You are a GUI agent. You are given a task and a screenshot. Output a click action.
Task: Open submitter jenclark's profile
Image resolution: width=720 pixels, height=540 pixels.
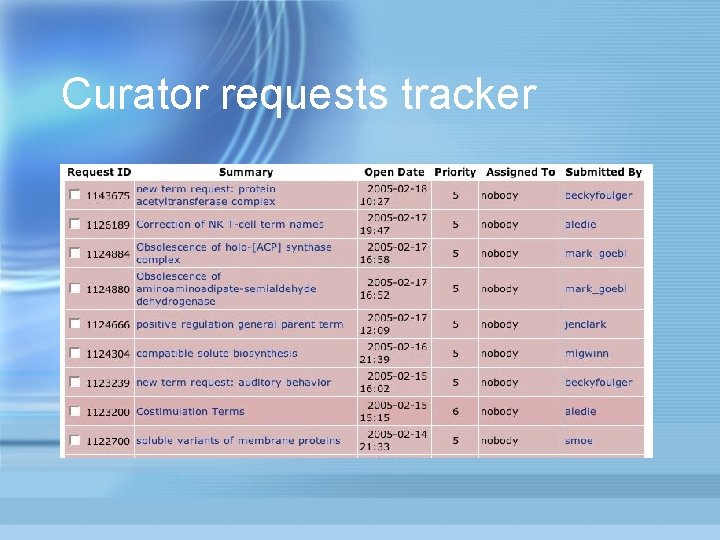point(585,324)
